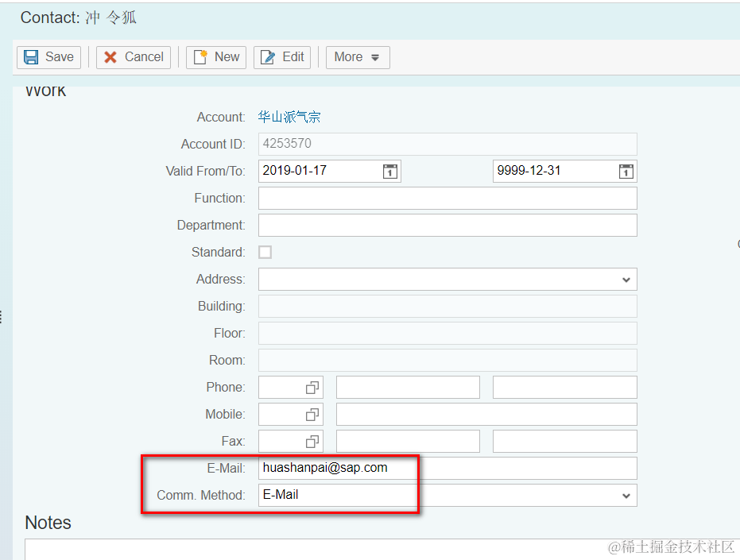Screen dimensions: 740x560
Task: Click the Room input field
Action: pyautogui.click(x=447, y=360)
